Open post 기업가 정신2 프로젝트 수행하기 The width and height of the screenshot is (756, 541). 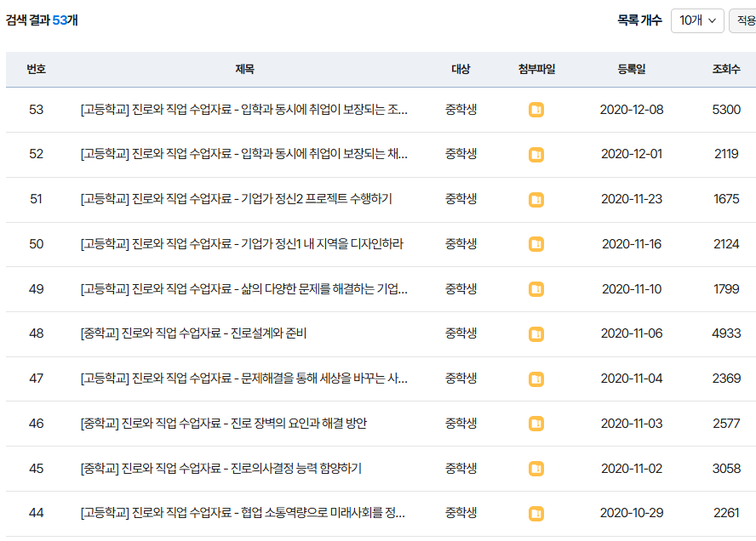237,199
